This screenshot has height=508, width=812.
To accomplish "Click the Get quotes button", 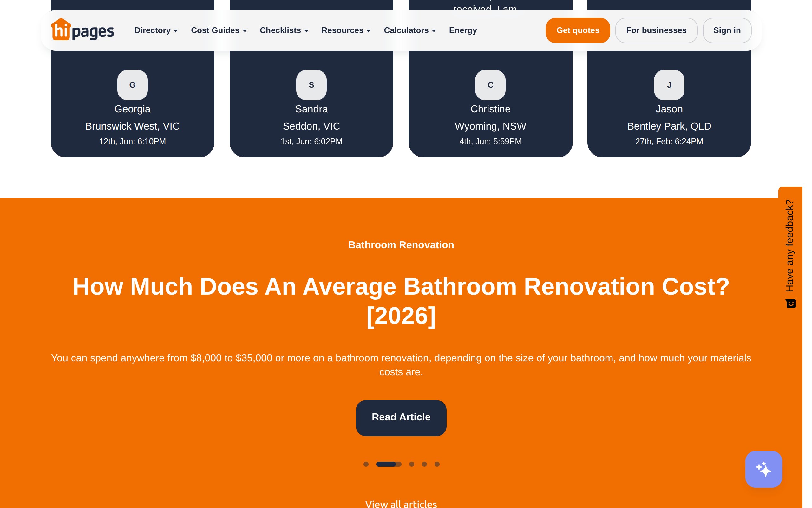I will point(578,30).
